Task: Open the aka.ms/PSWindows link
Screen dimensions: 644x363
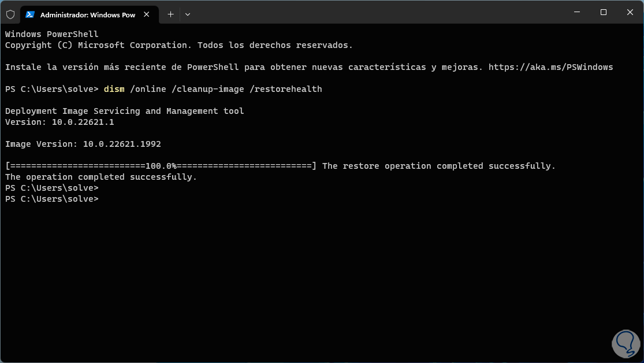Action: click(550, 67)
